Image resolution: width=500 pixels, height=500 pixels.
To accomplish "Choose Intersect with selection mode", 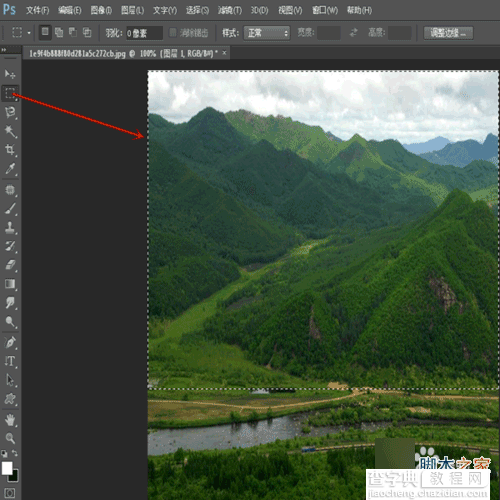I will 87,32.
